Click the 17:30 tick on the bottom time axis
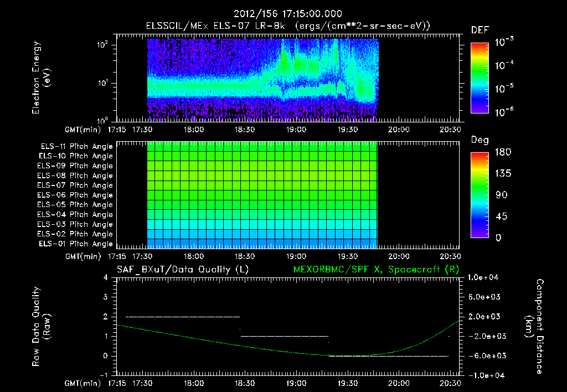The width and height of the screenshot is (567, 392). coord(142,383)
